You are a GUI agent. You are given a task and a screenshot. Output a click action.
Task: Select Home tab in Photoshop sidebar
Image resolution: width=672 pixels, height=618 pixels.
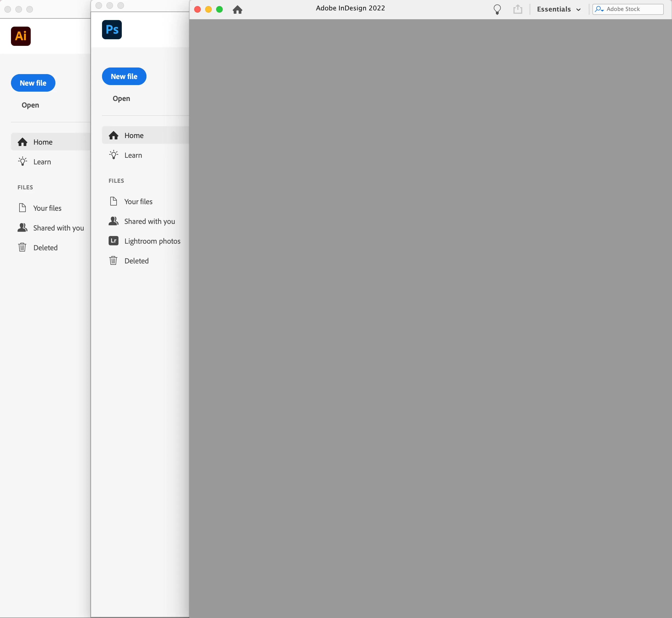click(x=134, y=136)
